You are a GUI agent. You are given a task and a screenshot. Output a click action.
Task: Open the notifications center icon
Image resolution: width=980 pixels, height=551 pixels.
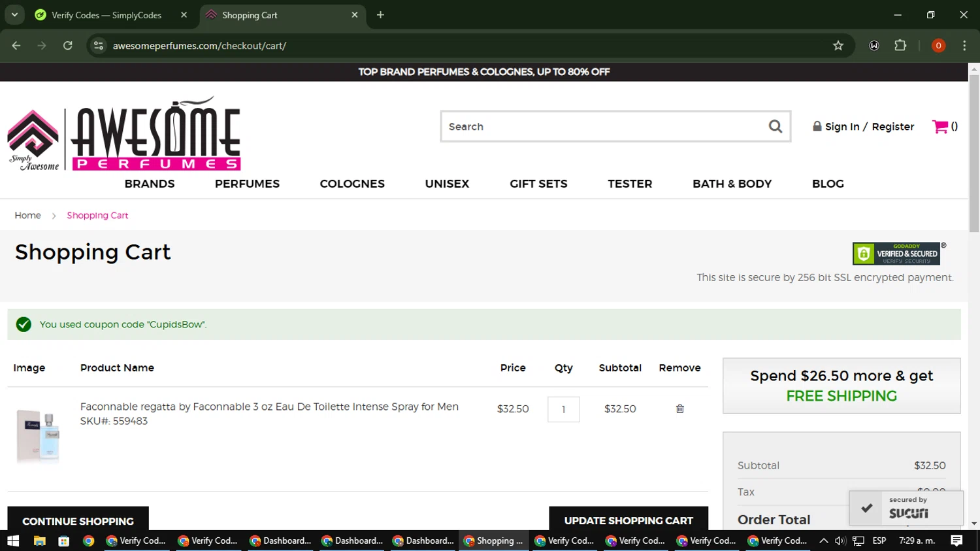956,541
